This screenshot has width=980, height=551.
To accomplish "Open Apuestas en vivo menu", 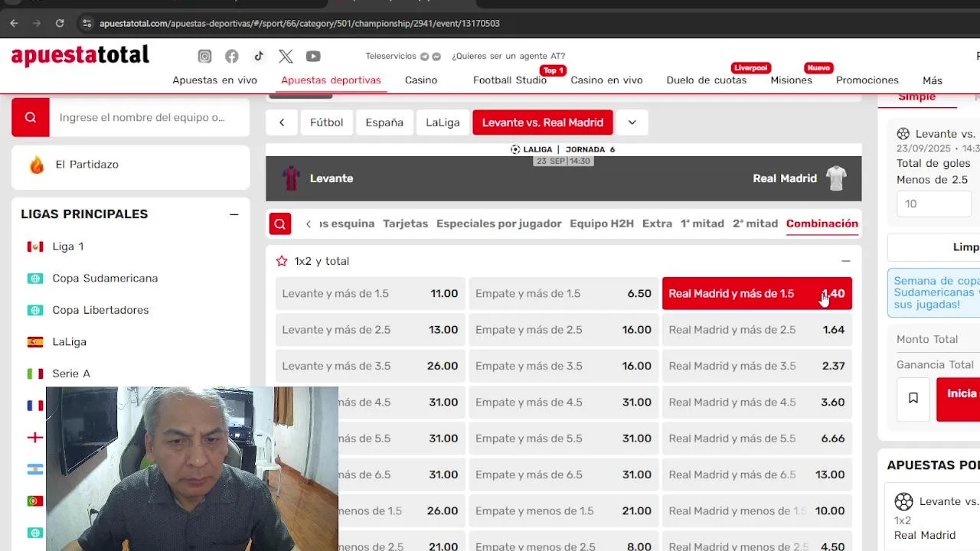I will click(214, 80).
